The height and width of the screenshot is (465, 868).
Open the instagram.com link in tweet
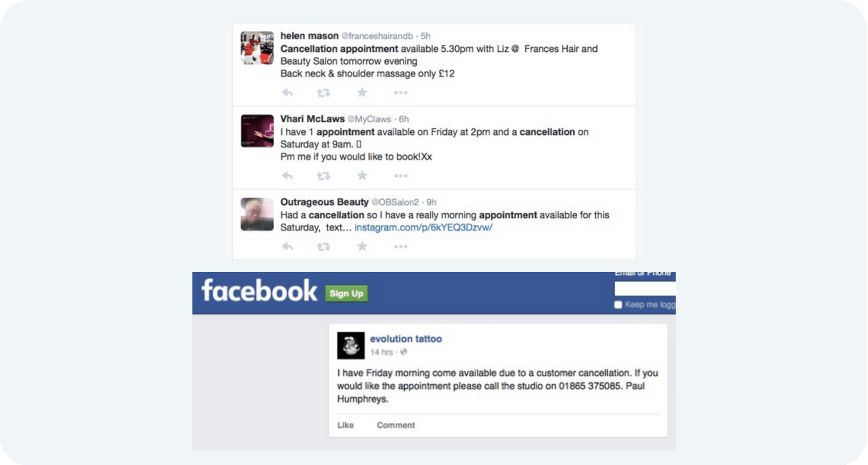click(423, 228)
